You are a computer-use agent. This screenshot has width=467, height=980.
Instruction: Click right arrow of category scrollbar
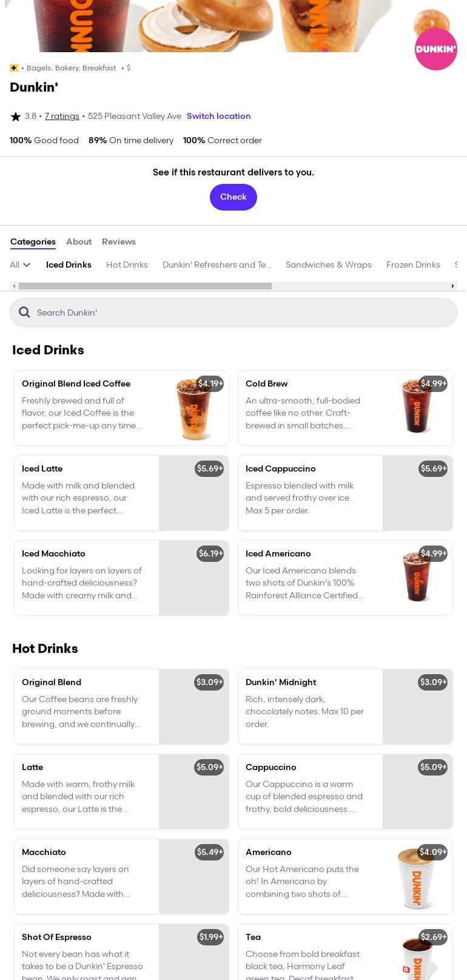click(x=452, y=286)
